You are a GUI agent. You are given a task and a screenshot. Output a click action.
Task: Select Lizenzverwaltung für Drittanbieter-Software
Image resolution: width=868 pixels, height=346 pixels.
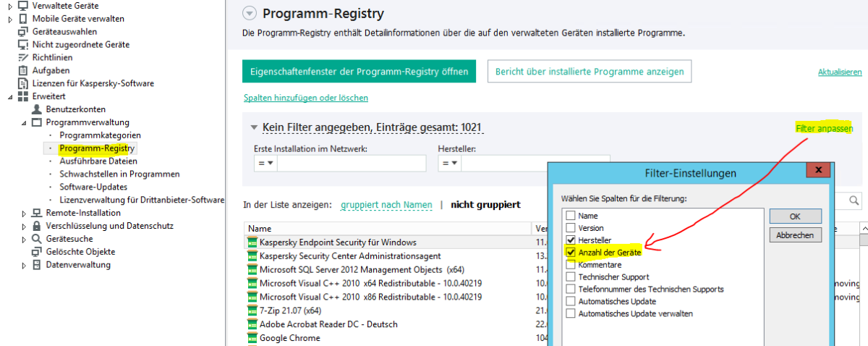click(x=142, y=201)
